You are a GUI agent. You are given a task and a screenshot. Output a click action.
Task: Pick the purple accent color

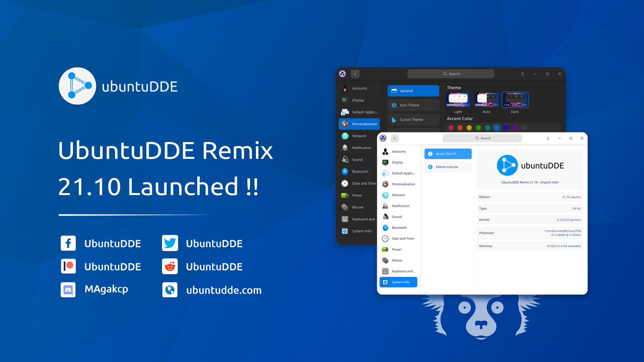point(515,128)
